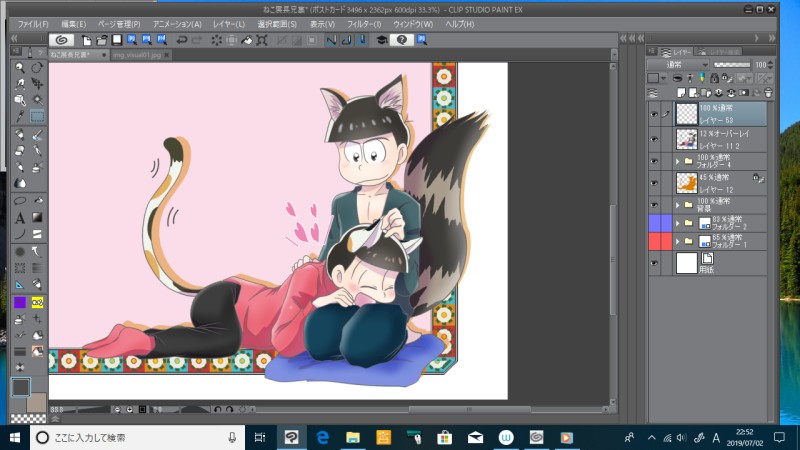Select the Auto select magic wand tool

37,100
